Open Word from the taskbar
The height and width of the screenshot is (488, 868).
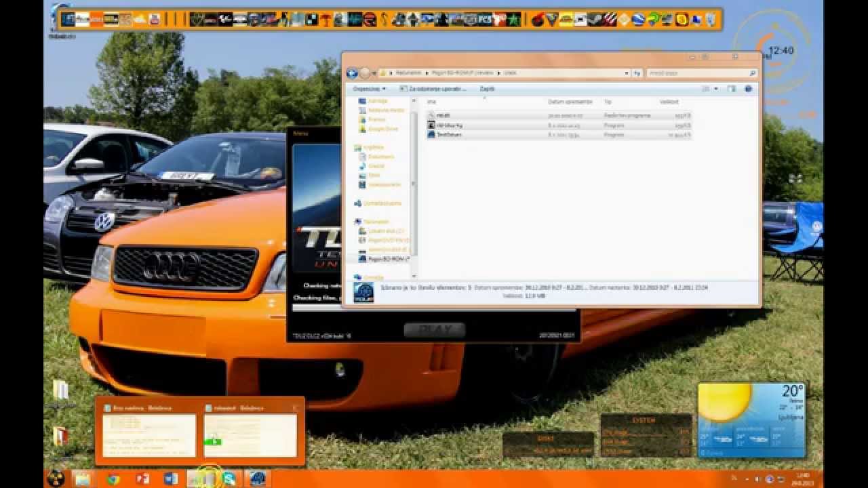[x=171, y=479]
